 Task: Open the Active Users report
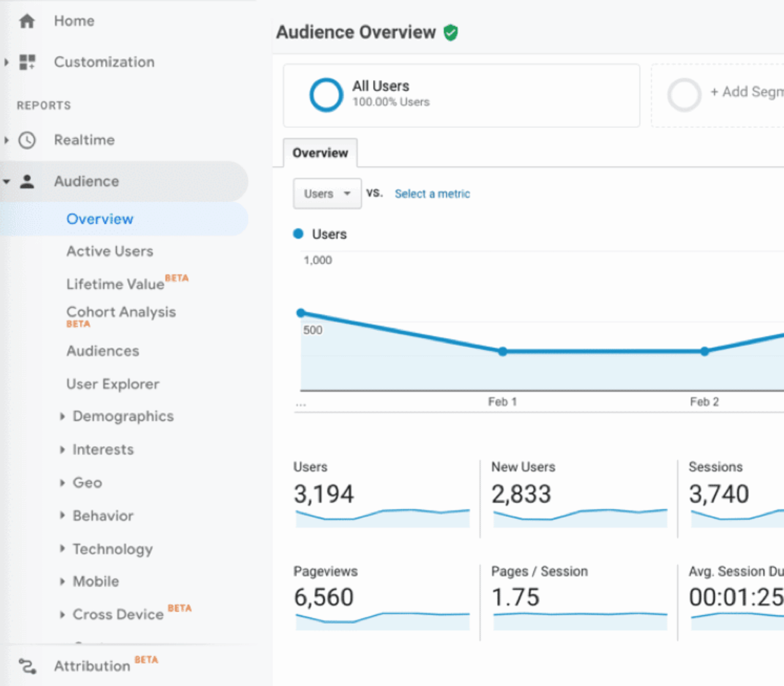[110, 251]
